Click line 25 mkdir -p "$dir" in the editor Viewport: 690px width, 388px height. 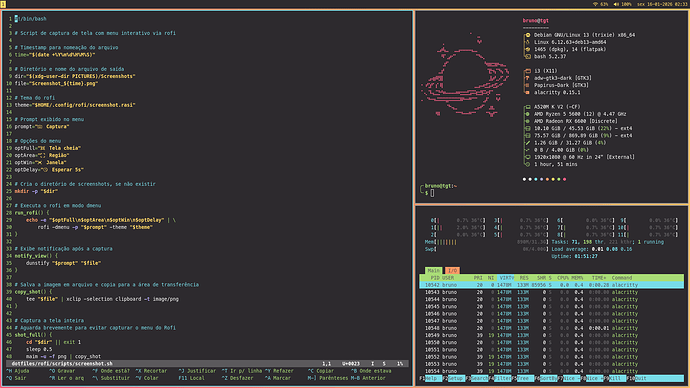coord(36,191)
